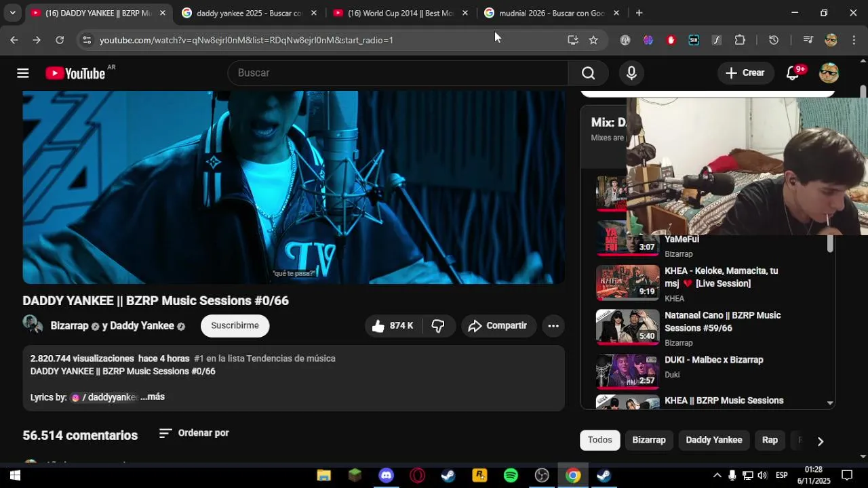The image size is (868, 488).
Task: Click the install app icon in address bar
Action: tap(573, 40)
